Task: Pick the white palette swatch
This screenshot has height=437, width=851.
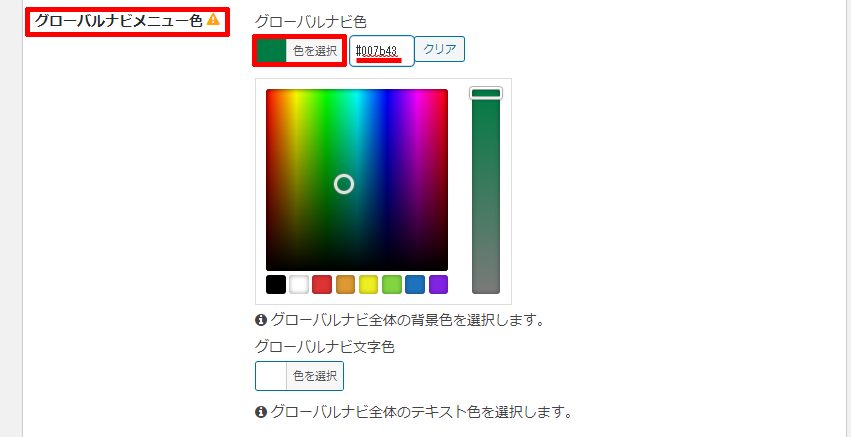Action: click(x=299, y=284)
